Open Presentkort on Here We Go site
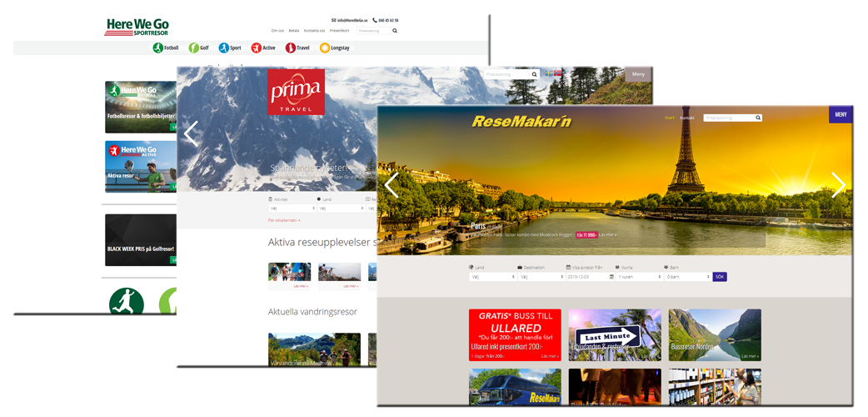868x417 pixels. [339, 31]
